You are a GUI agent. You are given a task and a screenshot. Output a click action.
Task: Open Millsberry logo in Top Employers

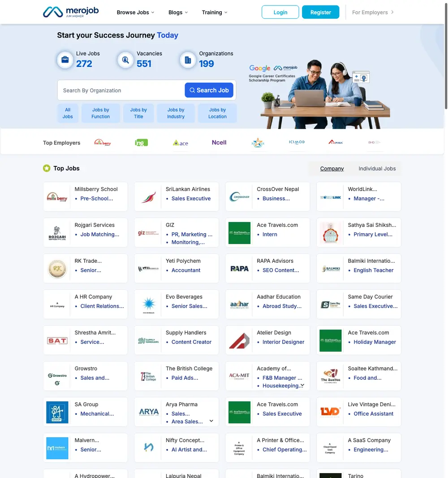[102, 142]
